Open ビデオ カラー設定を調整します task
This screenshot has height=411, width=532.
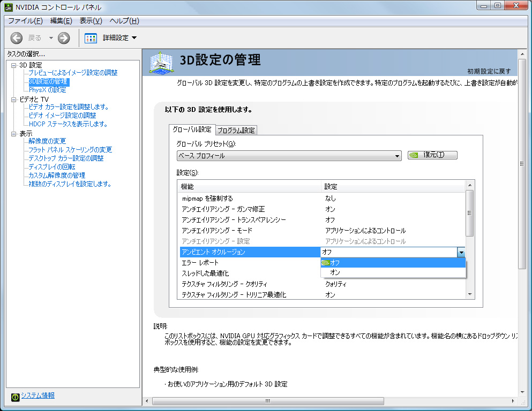(x=69, y=106)
